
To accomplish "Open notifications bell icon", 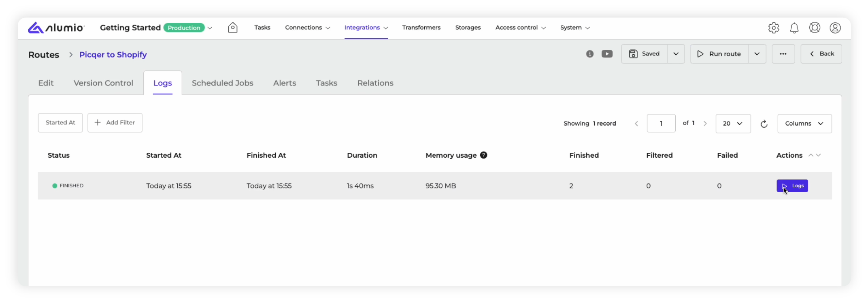I will 794,28.
